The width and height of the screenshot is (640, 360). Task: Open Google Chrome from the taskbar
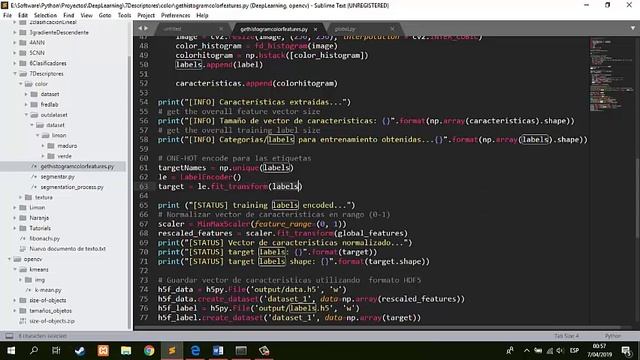tap(149, 351)
